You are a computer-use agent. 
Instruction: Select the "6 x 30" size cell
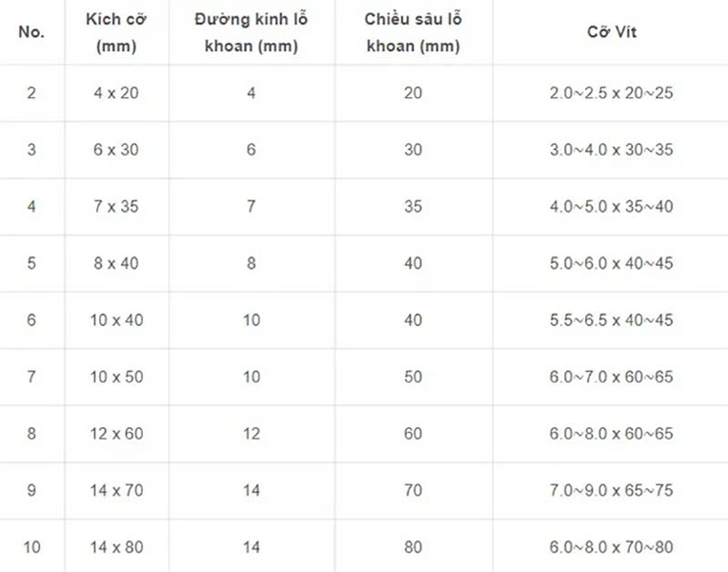pyautogui.click(x=116, y=150)
